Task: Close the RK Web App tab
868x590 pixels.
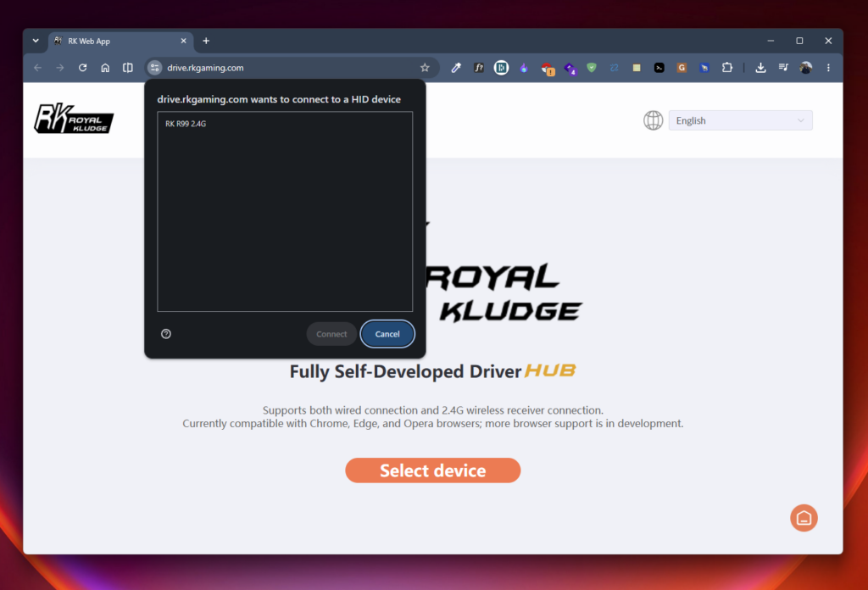Action: (184, 41)
